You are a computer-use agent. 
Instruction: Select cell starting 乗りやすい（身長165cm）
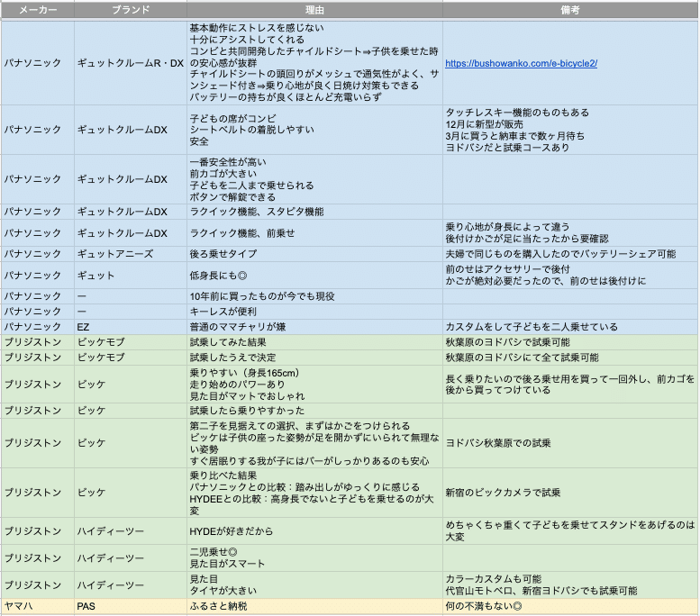(x=314, y=385)
